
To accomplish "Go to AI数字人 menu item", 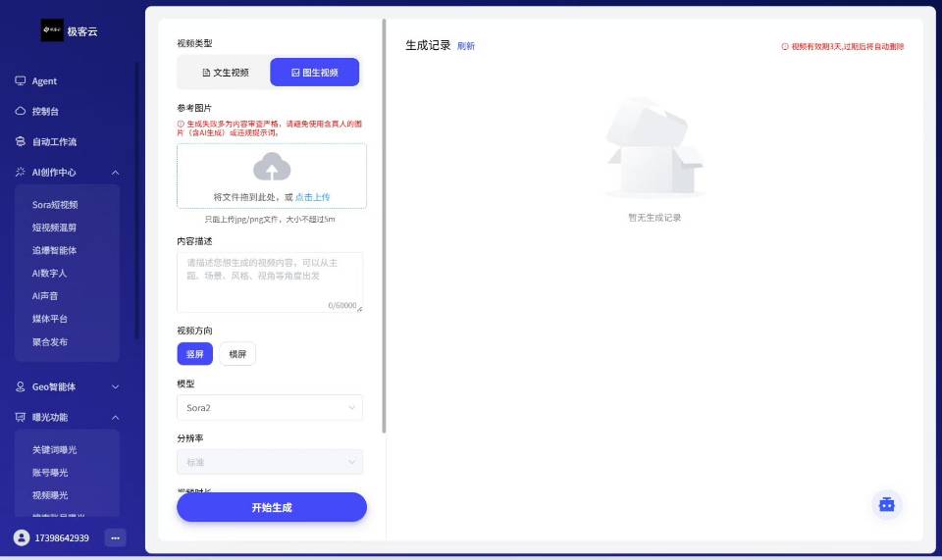I will pos(49,274).
